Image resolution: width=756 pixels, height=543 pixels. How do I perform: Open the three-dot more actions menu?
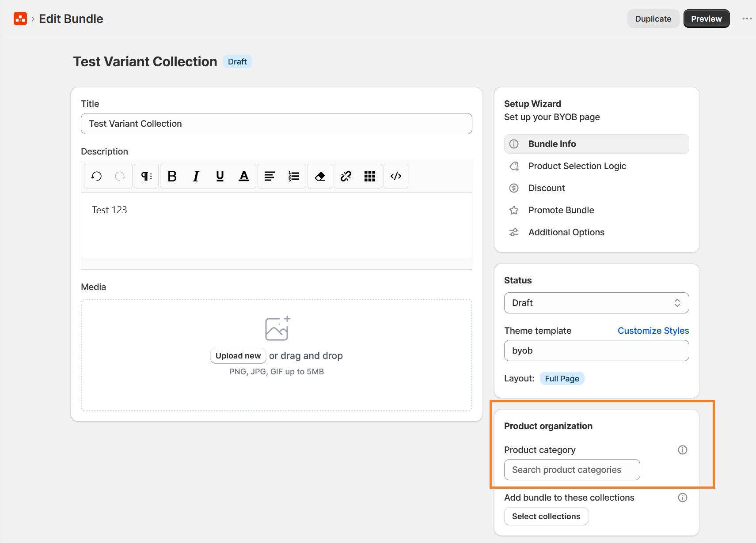(x=747, y=19)
